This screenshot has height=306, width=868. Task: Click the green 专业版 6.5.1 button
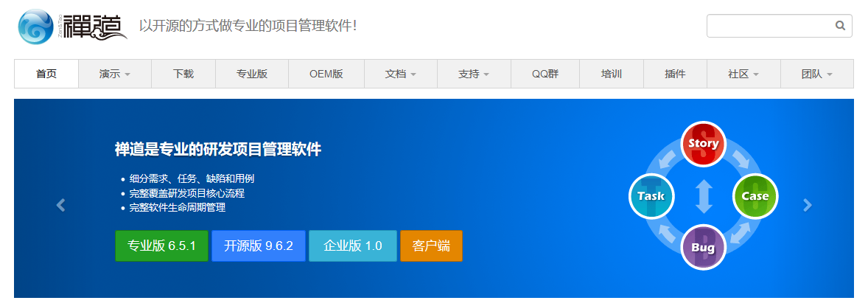[161, 246]
